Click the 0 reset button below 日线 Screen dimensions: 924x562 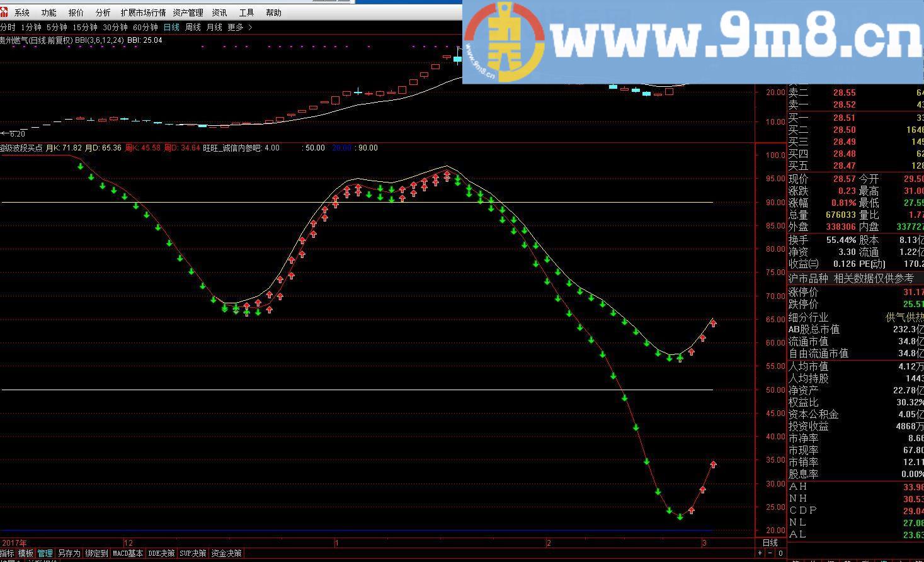click(x=780, y=554)
